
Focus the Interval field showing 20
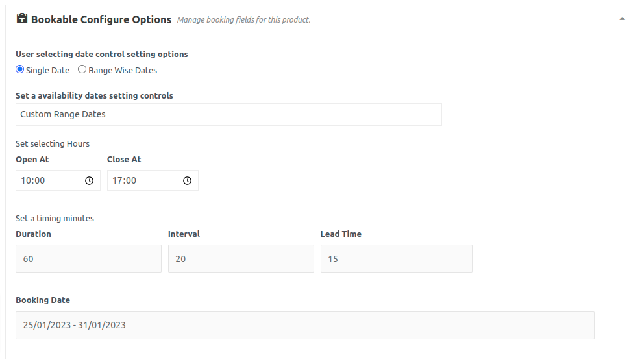[x=241, y=259]
